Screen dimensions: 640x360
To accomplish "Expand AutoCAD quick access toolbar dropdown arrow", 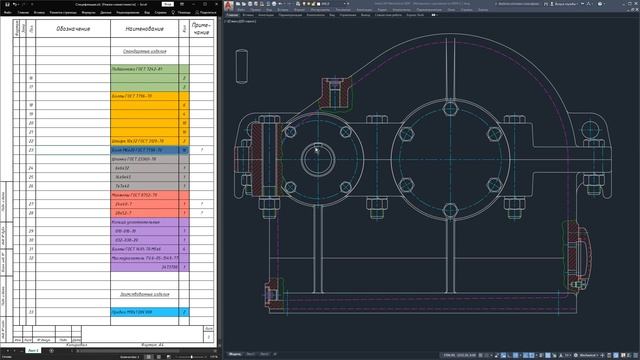I will coord(347,4).
